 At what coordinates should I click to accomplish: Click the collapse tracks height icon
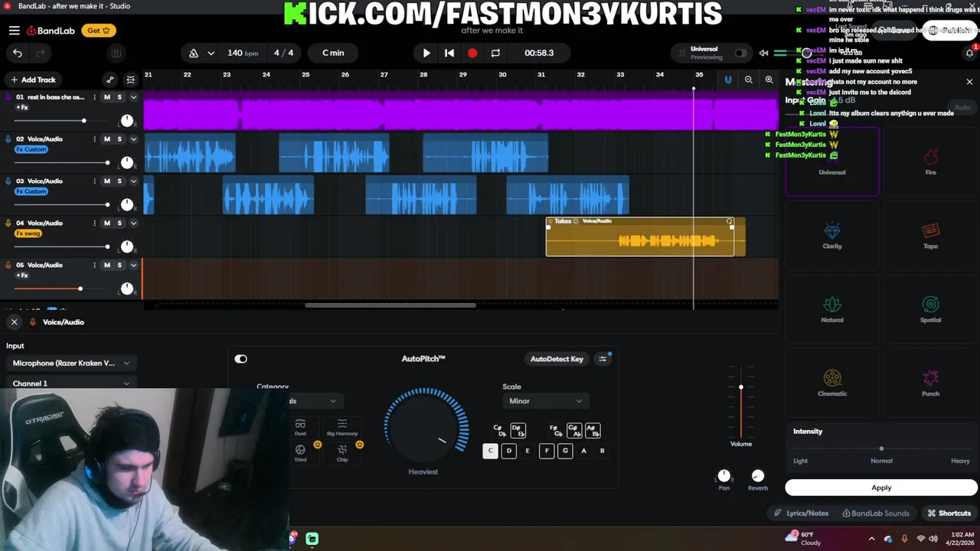[x=131, y=80]
